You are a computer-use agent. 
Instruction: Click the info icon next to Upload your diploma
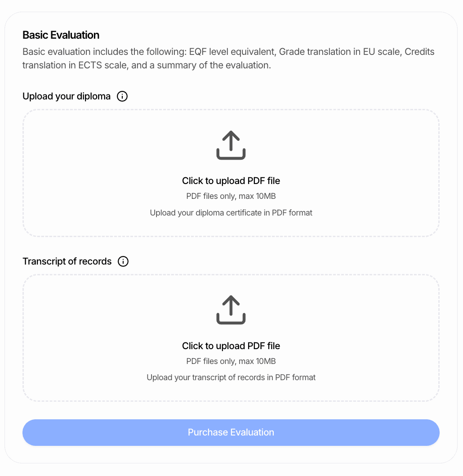pos(122,96)
